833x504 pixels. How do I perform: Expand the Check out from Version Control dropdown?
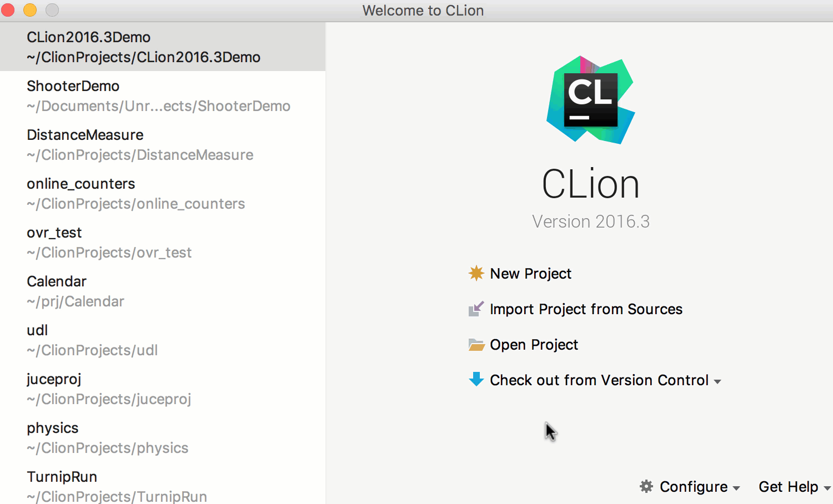coord(717,381)
